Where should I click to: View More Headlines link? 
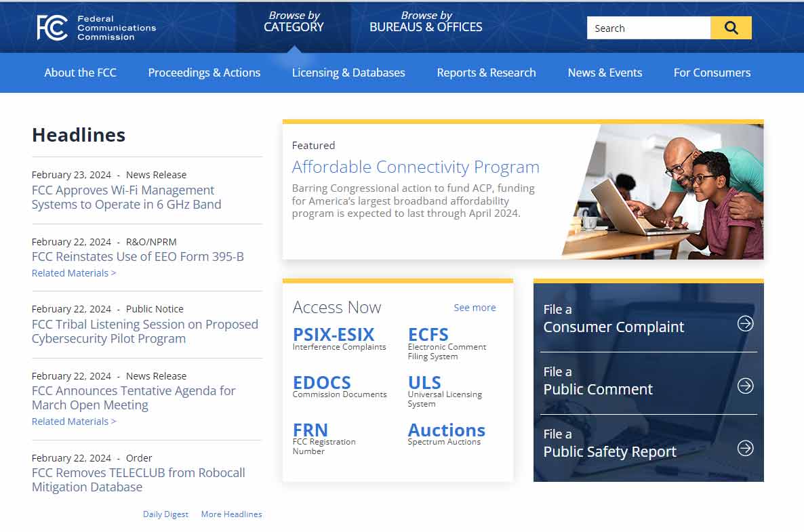pos(231,514)
